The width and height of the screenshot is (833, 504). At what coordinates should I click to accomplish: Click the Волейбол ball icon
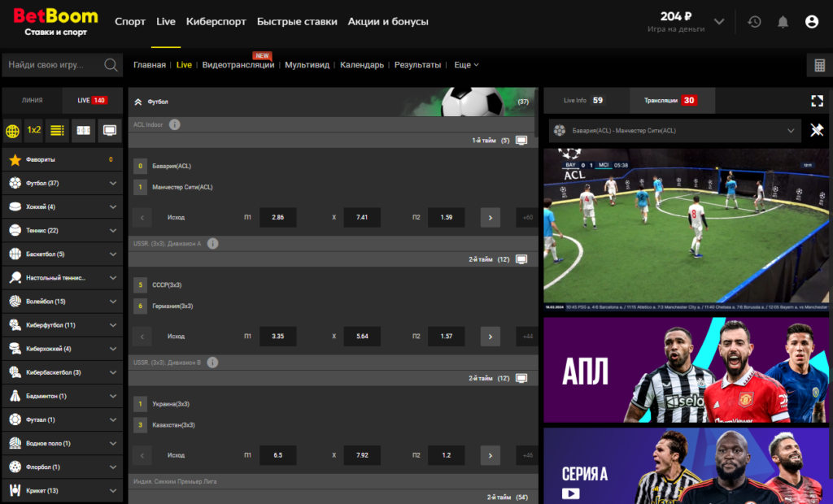tap(15, 301)
